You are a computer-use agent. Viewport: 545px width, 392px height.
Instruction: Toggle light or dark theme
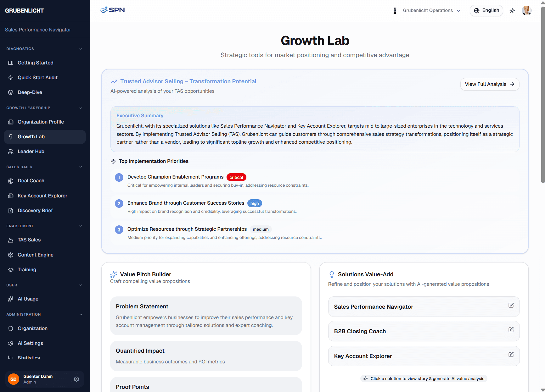(x=512, y=10)
